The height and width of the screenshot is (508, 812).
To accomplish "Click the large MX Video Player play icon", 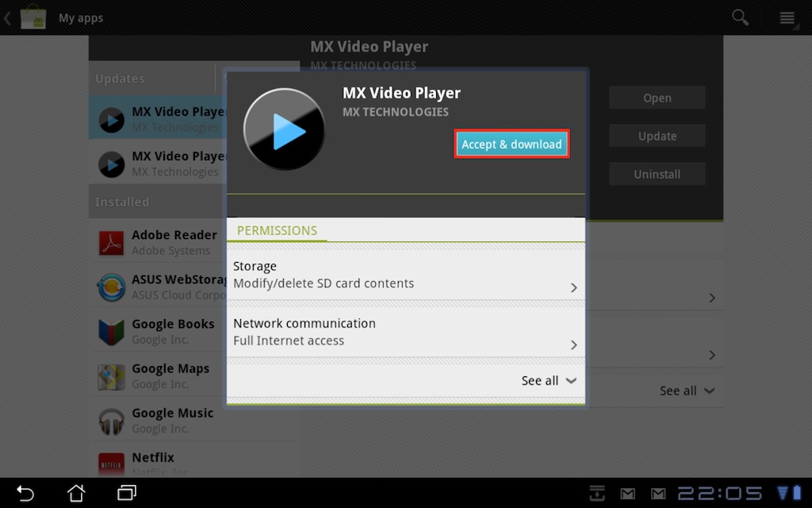I will point(284,130).
